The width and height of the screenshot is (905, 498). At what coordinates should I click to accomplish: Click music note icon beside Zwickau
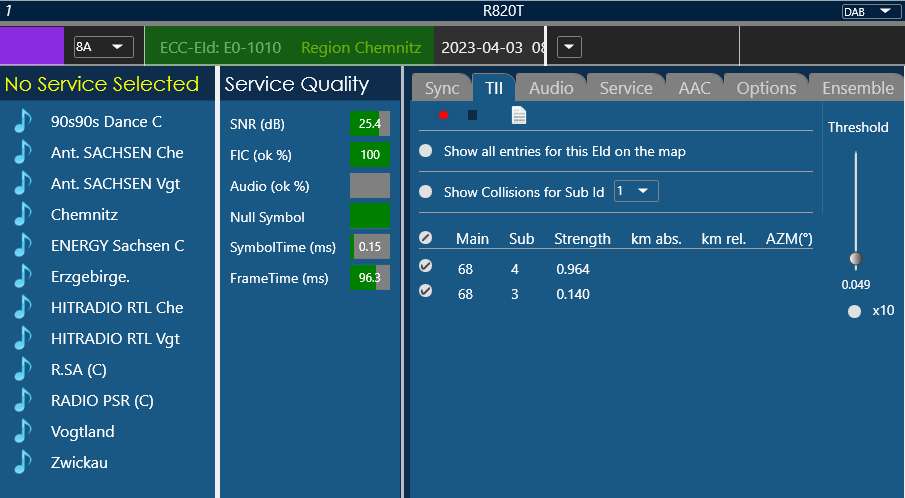pos(22,463)
